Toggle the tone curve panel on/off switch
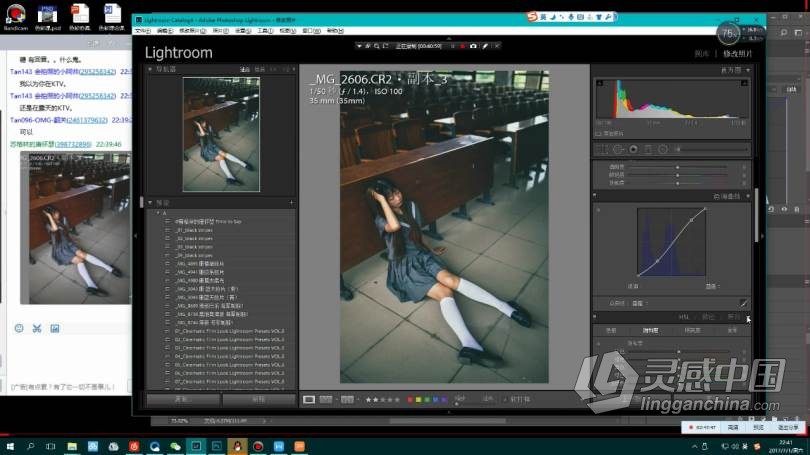810x455 pixels. pyautogui.click(x=595, y=196)
